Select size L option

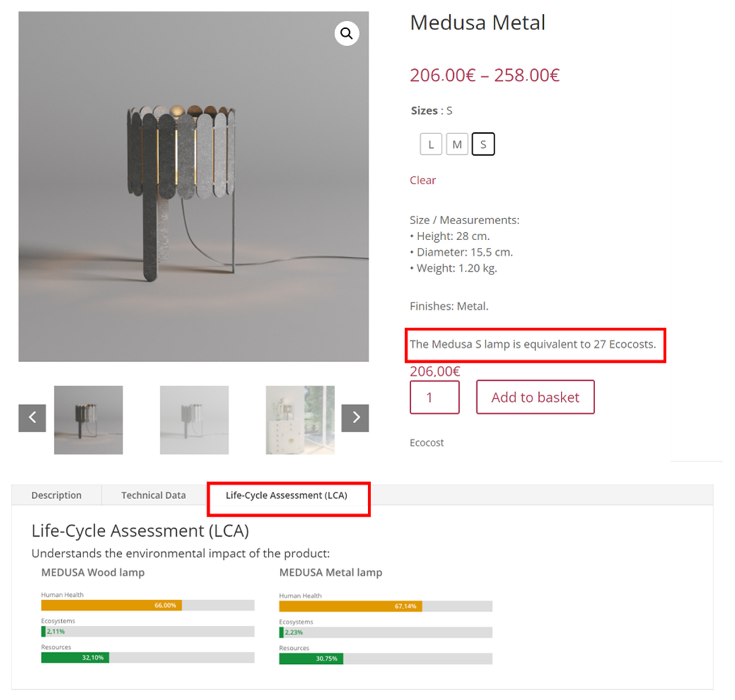[431, 144]
